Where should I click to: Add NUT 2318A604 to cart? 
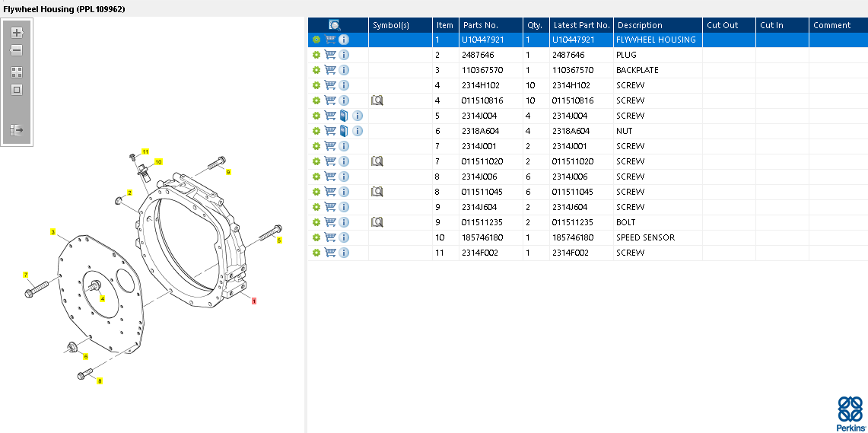click(330, 131)
